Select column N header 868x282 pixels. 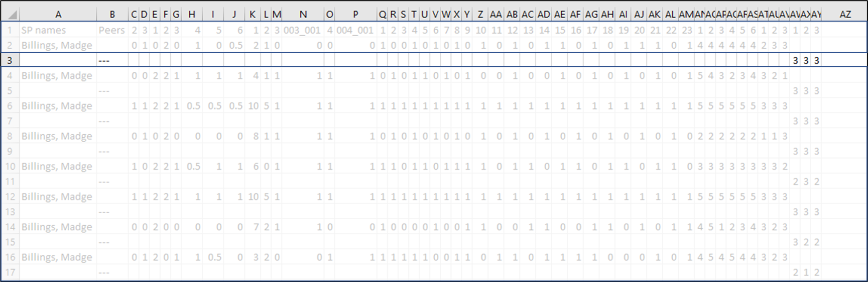(x=303, y=15)
